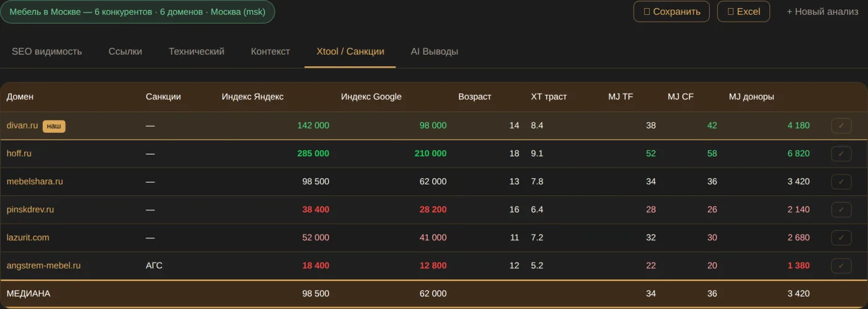Click the MJ CF column header
Image resolution: width=868 pixels, height=309 pixels.
tap(681, 97)
